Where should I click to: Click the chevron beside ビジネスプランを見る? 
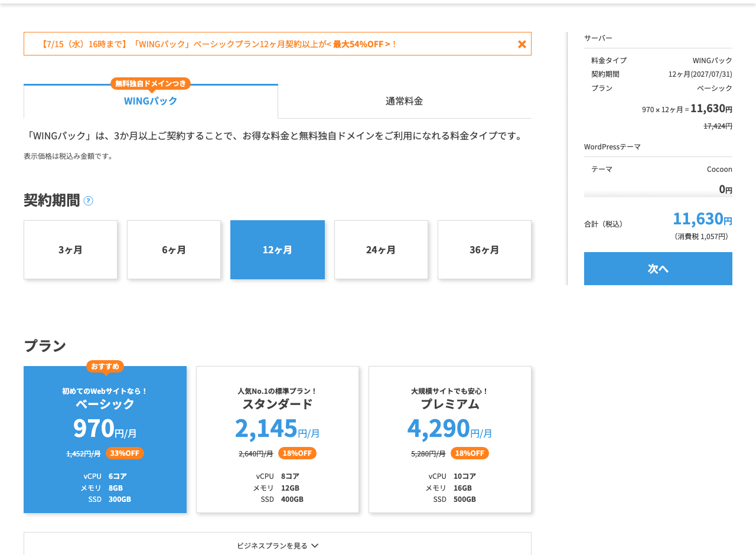pyautogui.click(x=315, y=546)
